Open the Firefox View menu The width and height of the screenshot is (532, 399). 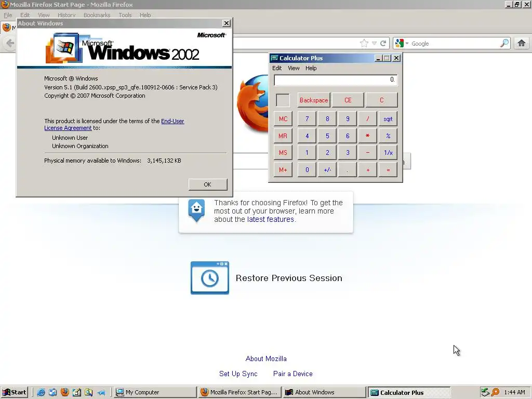[44, 15]
